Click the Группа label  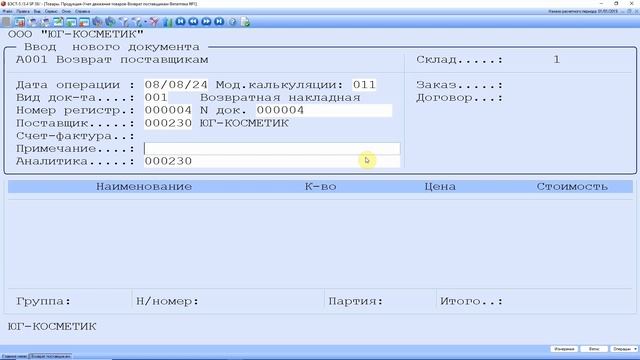(x=43, y=301)
